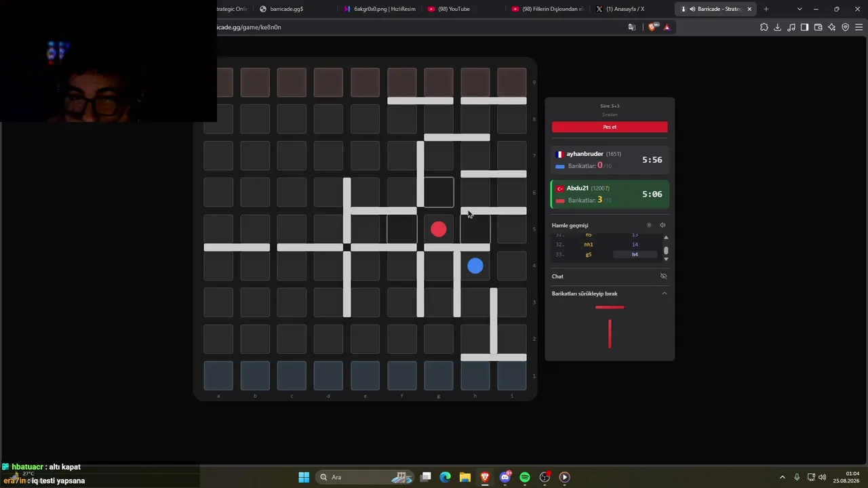The image size is (868, 488).
Task: Open Task View on the taskbar
Action: tap(426, 477)
